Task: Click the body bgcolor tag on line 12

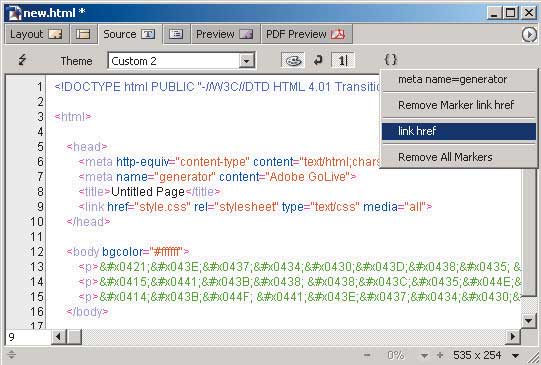Action: [128, 251]
